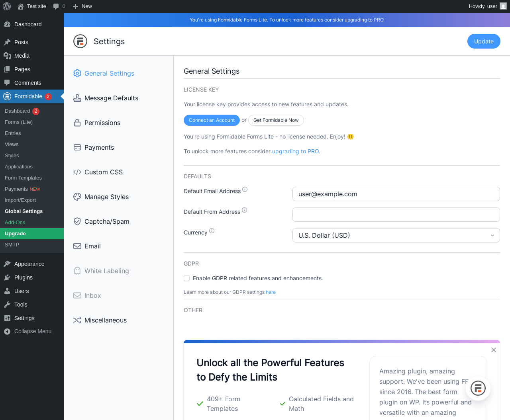The width and height of the screenshot is (510, 420).
Task: Open the Appearance menu
Action: click(32, 264)
